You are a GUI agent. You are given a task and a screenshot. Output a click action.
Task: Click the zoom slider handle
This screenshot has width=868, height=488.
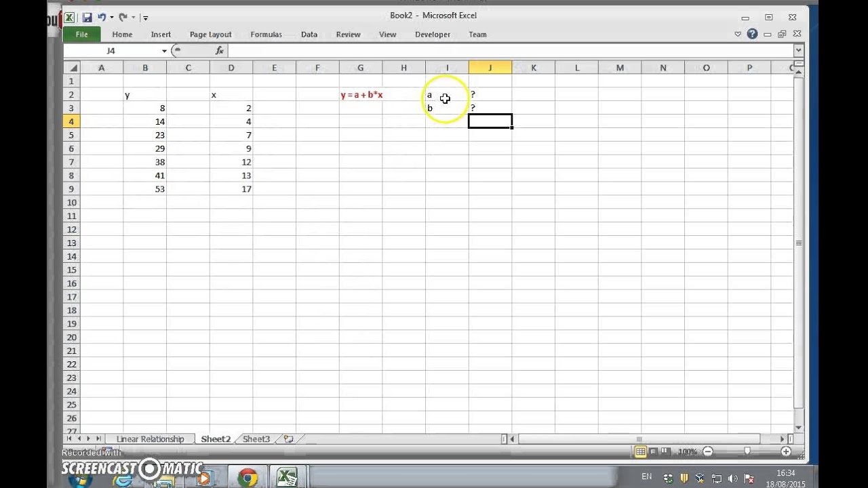[x=747, y=451]
